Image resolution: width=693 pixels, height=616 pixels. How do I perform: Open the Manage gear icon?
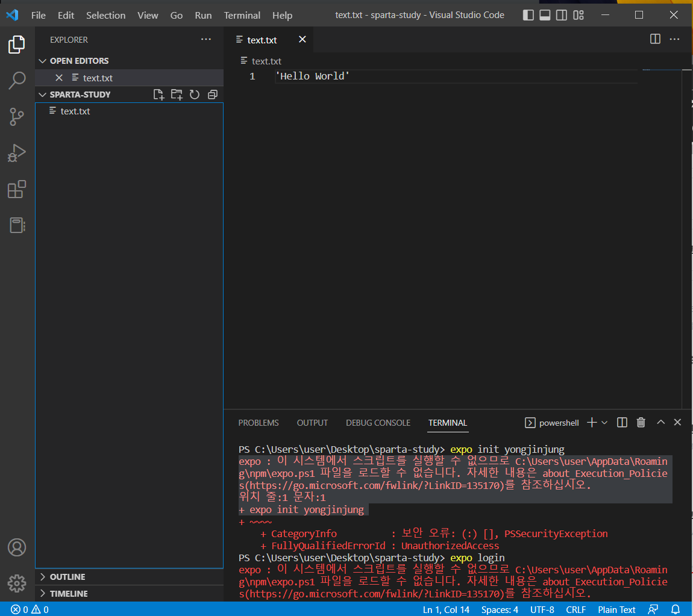coord(17,583)
